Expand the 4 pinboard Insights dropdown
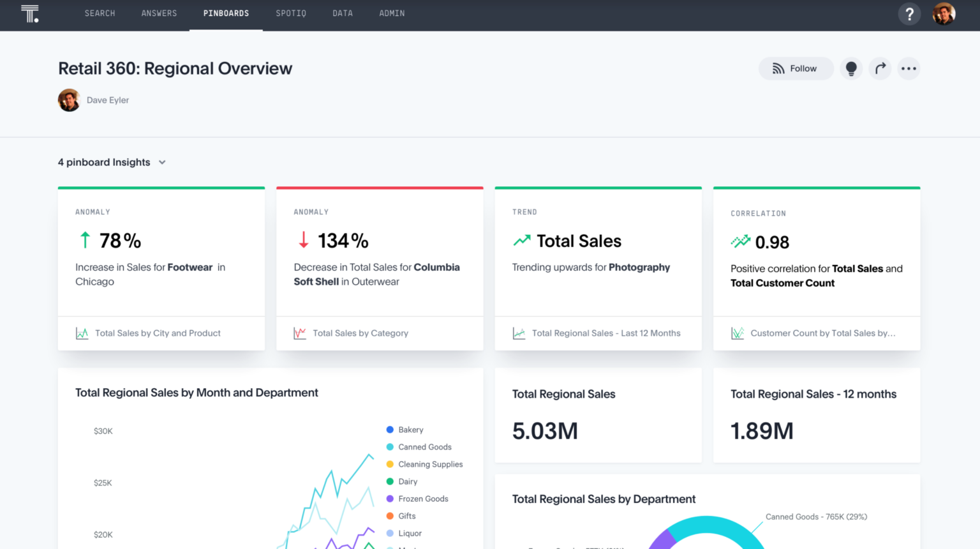Viewport: 980px width, 549px height. point(161,162)
